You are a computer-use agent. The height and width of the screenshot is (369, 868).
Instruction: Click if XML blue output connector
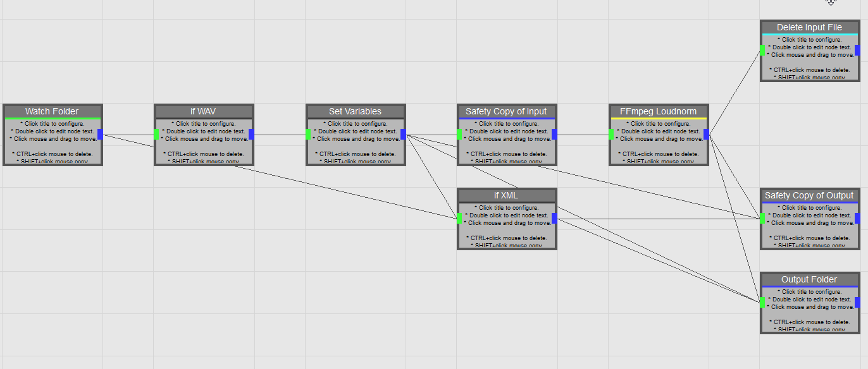point(554,218)
